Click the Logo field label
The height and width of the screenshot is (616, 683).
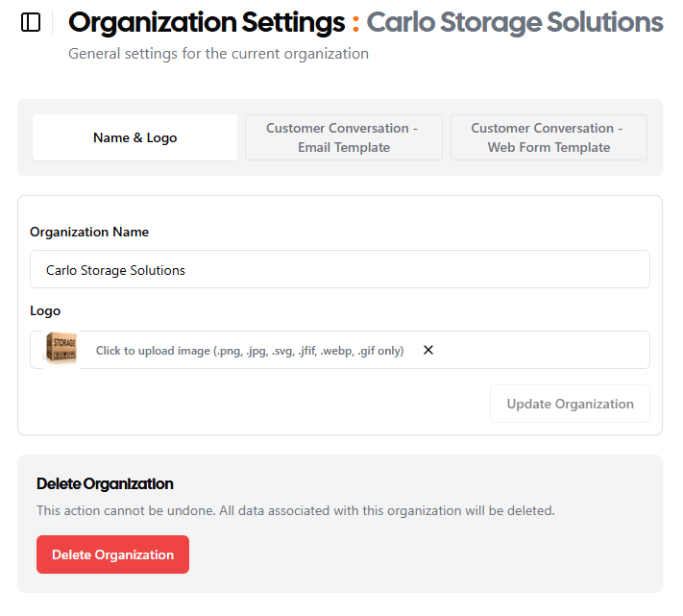click(45, 311)
